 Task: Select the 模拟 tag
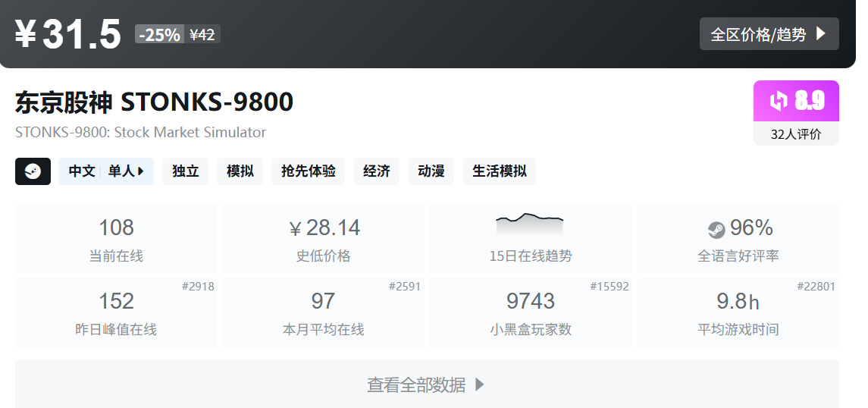click(240, 171)
